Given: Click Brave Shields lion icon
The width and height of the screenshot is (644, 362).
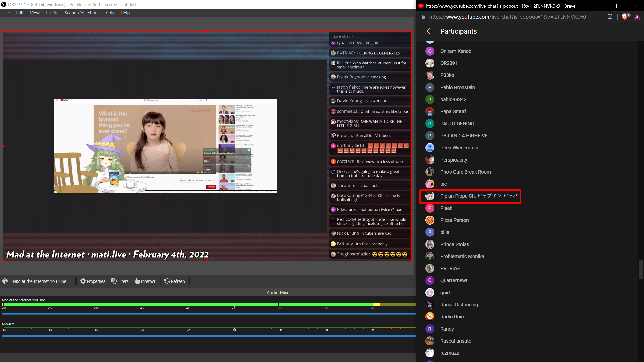Looking at the screenshot, I should [x=625, y=17].
